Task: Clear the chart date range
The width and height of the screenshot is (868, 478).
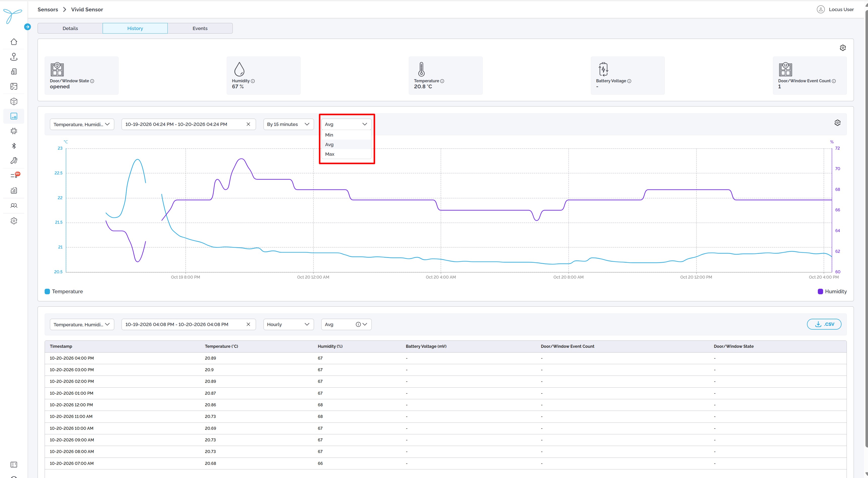Action: pyautogui.click(x=248, y=124)
